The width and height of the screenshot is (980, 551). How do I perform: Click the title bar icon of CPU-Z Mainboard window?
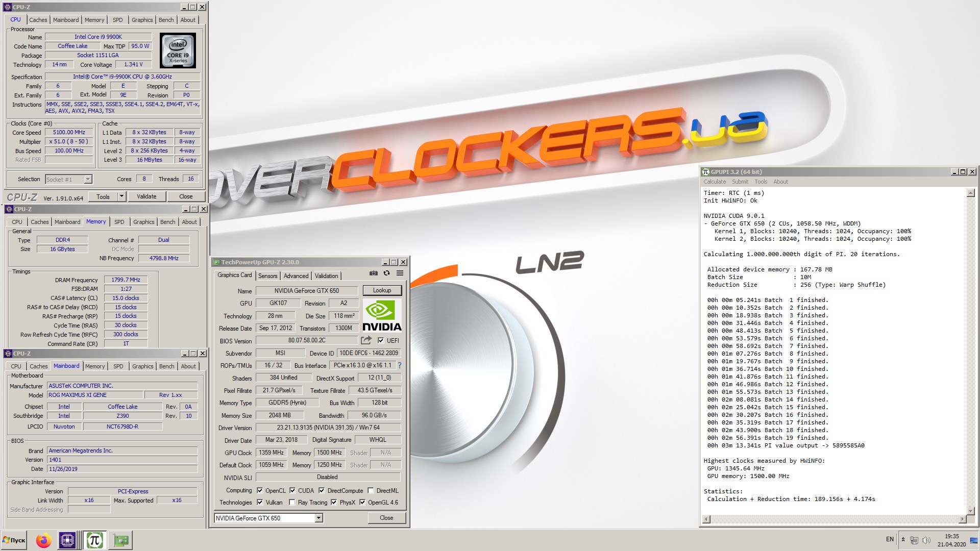[8, 354]
